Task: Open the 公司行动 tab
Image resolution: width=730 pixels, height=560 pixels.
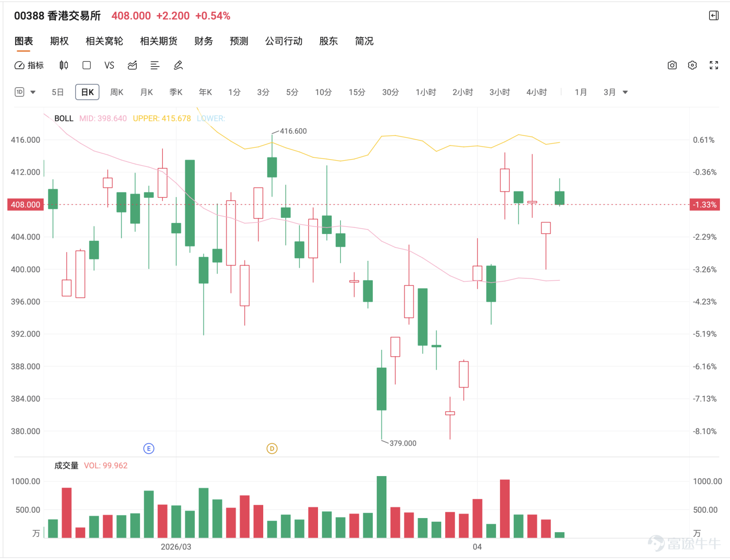Action: point(284,41)
